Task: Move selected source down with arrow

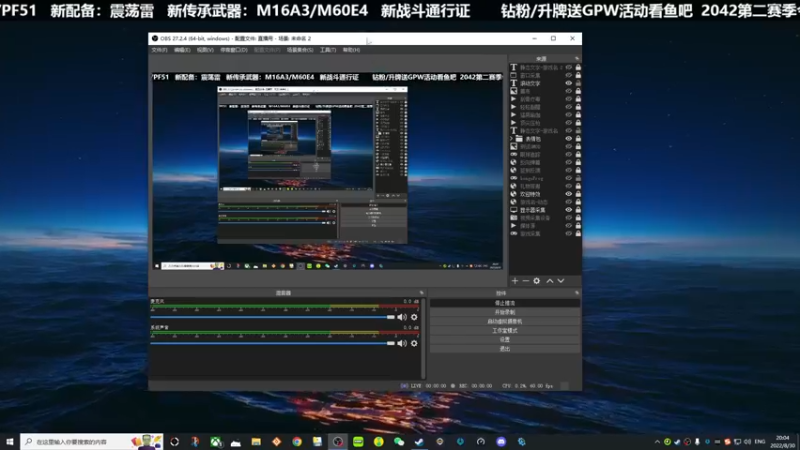Action: click(x=561, y=281)
